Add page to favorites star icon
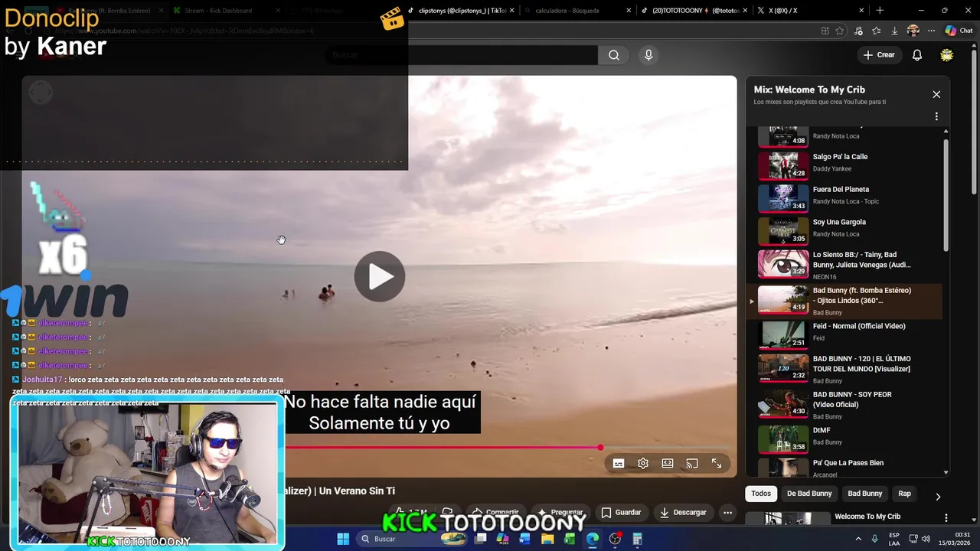Viewport: 980px width, 551px height. point(840,31)
